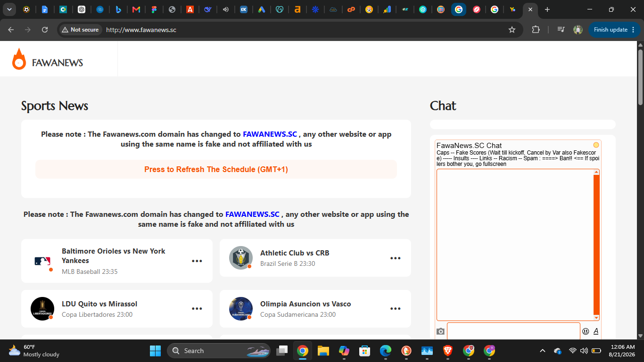
Task: Reload the page using the refresh icon
Action: (x=45, y=30)
